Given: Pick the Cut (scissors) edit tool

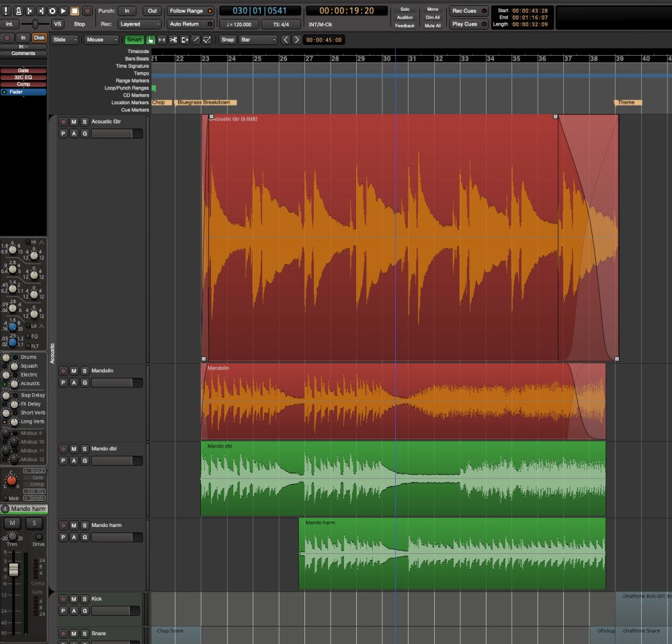Looking at the screenshot, I should [x=175, y=40].
